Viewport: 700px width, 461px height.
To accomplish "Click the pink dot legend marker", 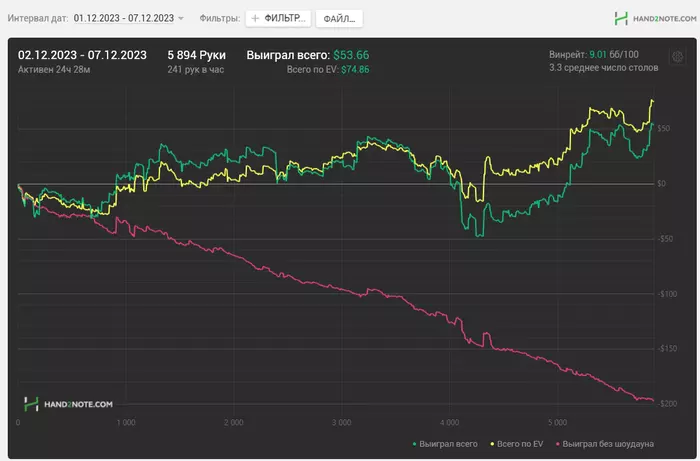I will (558, 444).
